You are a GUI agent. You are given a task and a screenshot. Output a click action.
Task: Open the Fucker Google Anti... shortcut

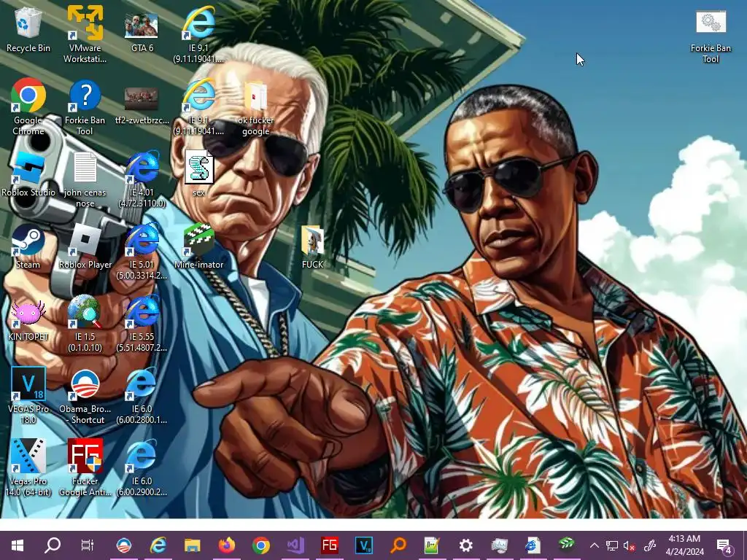coord(85,467)
